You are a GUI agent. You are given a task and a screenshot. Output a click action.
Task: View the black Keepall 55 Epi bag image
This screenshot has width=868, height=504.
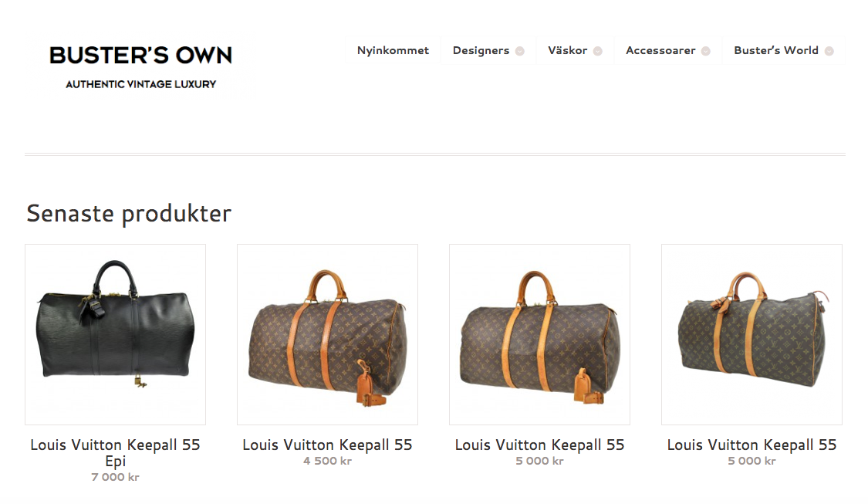click(115, 334)
